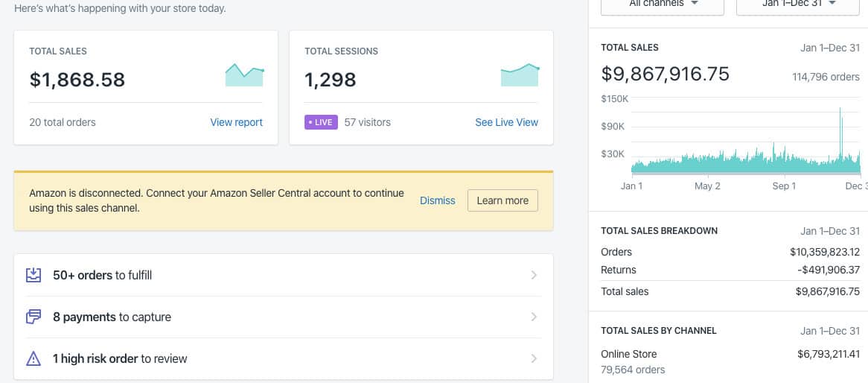
Task: Expand the 1 high risk order chevron
Action: pyautogui.click(x=534, y=358)
